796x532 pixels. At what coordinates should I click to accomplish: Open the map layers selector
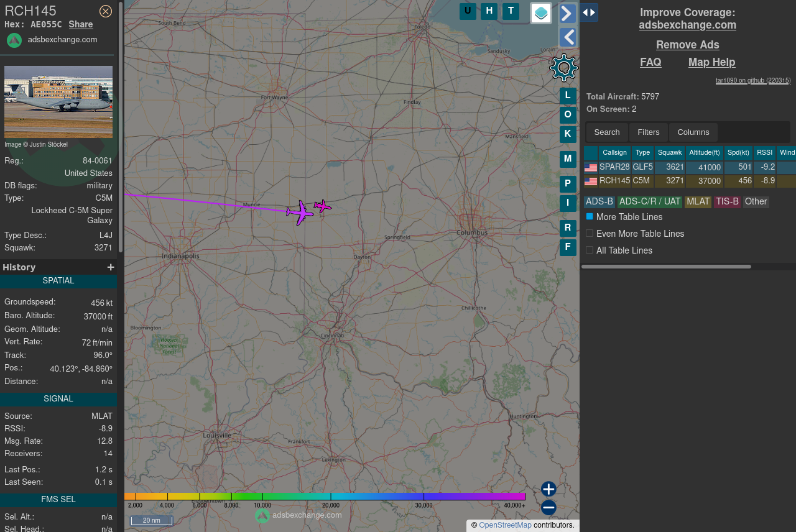pyautogui.click(x=541, y=13)
